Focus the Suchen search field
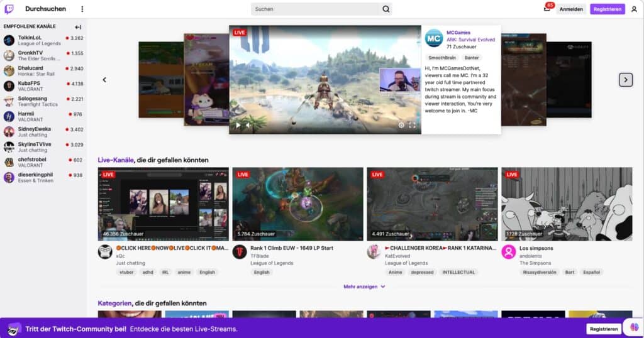This screenshot has height=338, width=644. 315,9
